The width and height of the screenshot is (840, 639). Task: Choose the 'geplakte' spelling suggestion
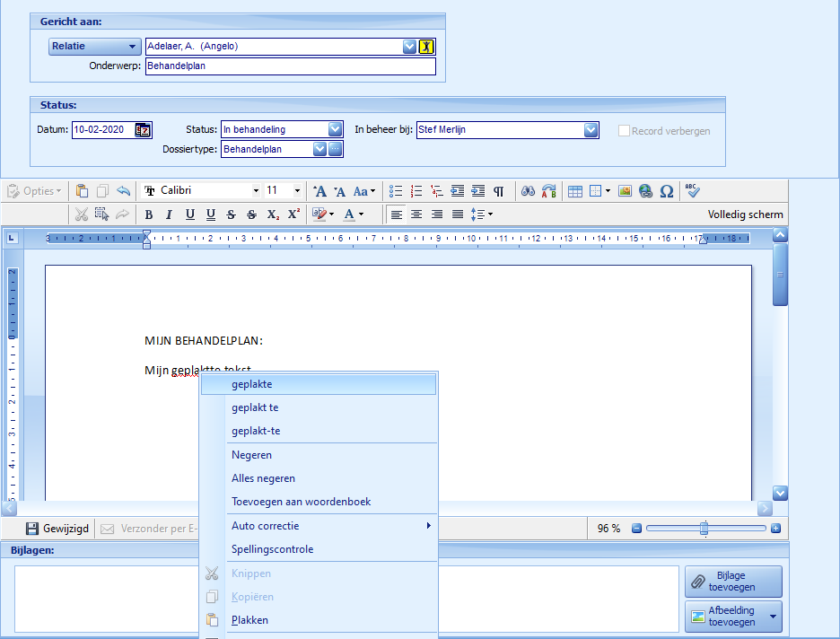click(251, 384)
